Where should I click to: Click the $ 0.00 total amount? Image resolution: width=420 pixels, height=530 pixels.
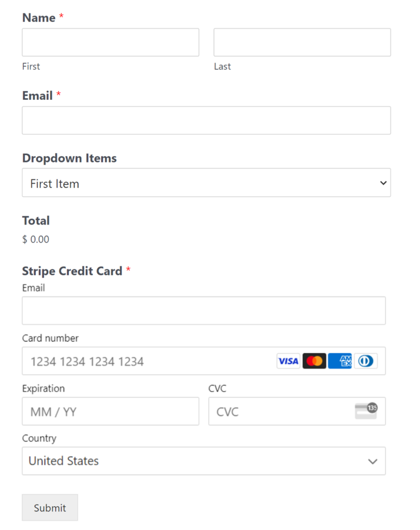point(35,239)
